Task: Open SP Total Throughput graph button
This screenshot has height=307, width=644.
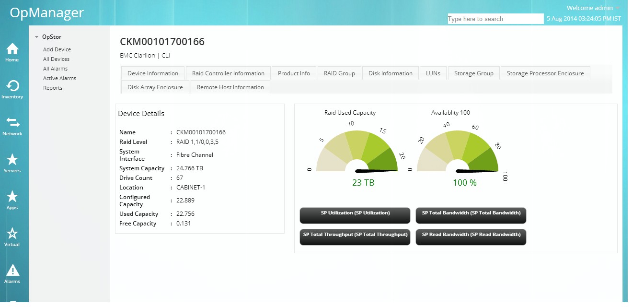Action: pos(355,237)
